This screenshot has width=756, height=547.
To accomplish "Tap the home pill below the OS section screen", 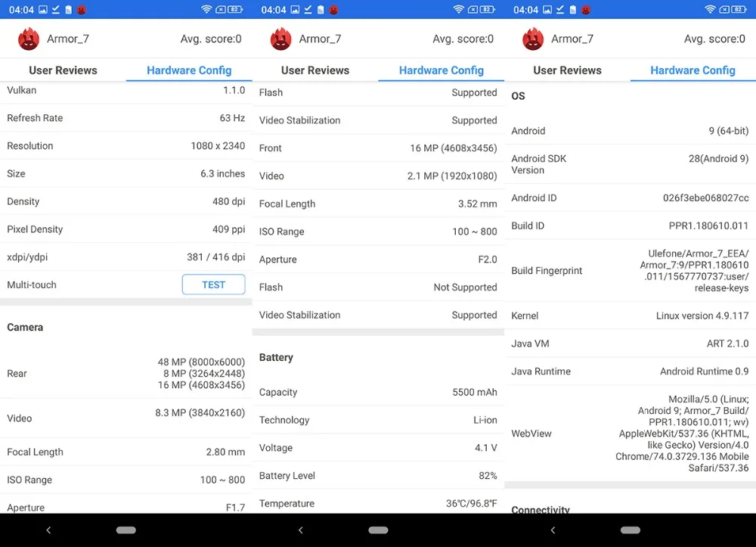I will (631, 530).
